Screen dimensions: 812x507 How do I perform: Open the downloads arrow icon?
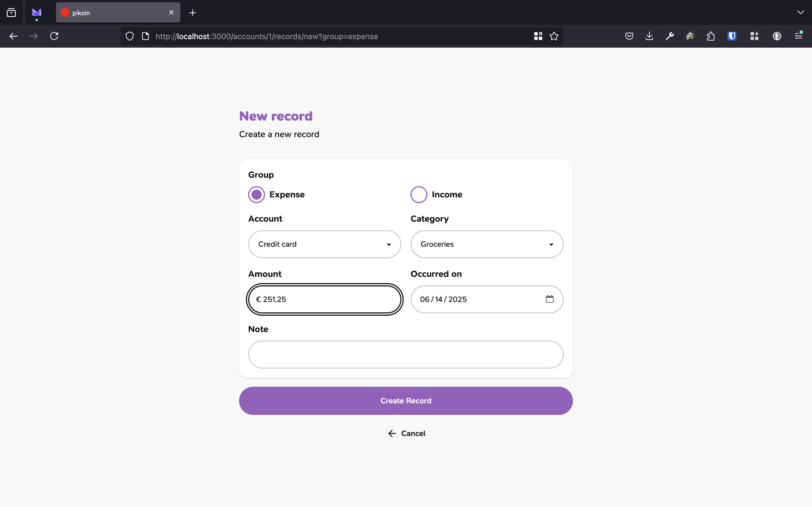click(649, 36)
